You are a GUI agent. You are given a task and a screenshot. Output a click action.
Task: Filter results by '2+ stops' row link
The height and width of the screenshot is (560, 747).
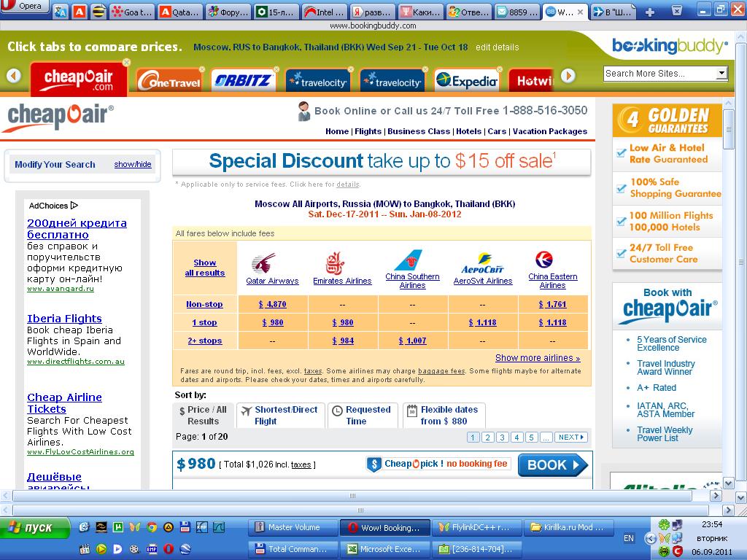(x=205, y=341)
